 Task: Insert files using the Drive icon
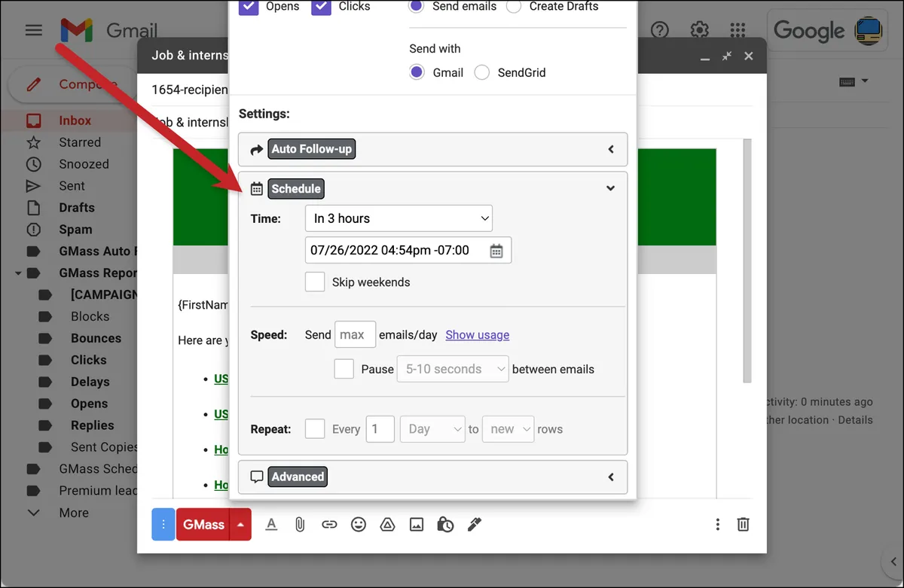coord(387,525)
